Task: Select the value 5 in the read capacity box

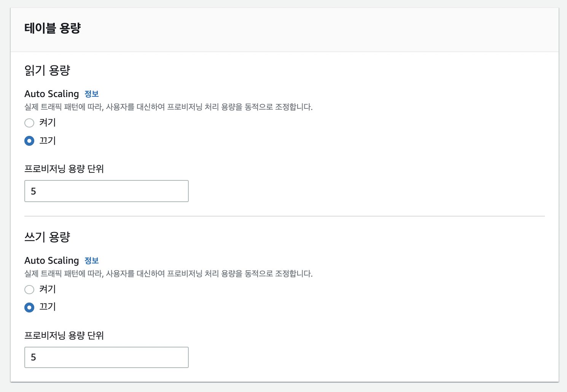Action: 35,191
